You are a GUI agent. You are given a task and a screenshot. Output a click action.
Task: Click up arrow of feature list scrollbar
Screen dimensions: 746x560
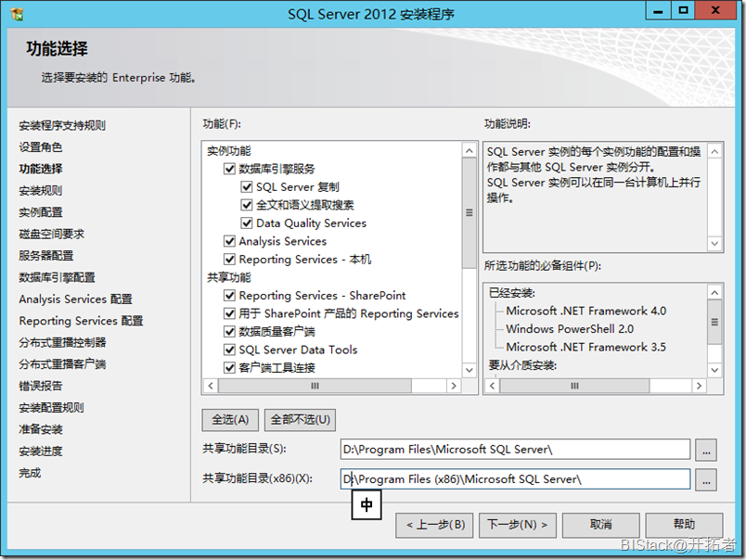[x=469, y=151]
